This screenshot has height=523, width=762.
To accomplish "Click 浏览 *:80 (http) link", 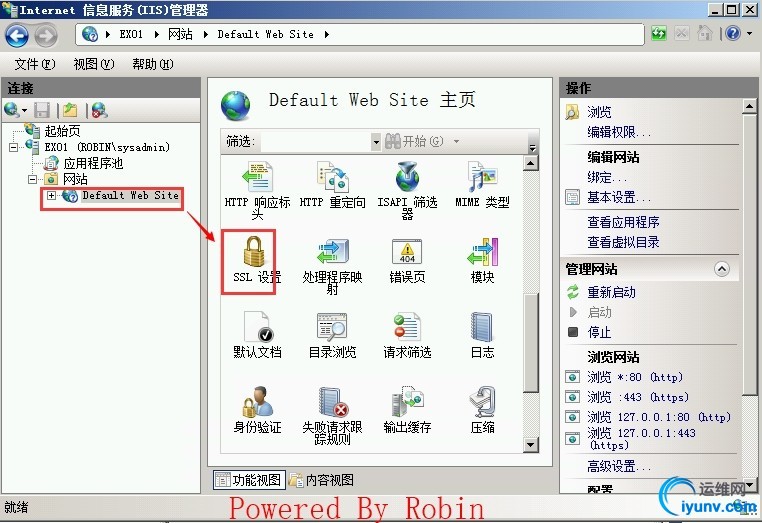I will (x=635, y=377).
